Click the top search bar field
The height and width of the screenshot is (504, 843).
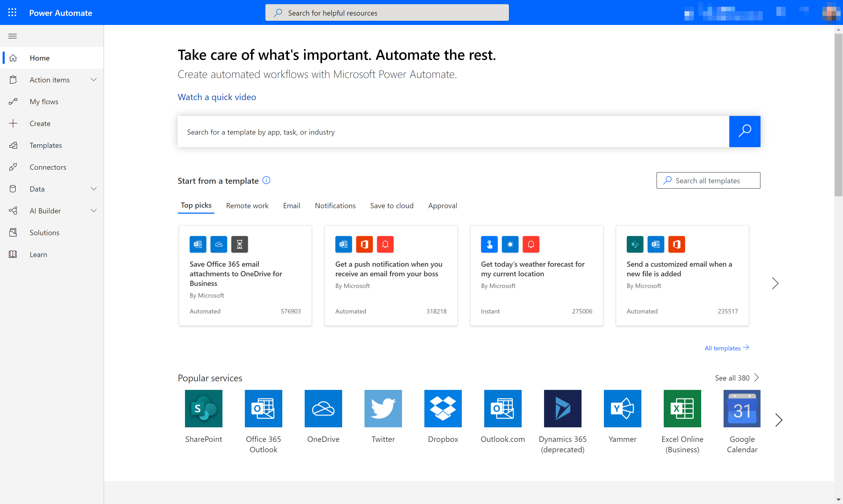coord(387,12)
